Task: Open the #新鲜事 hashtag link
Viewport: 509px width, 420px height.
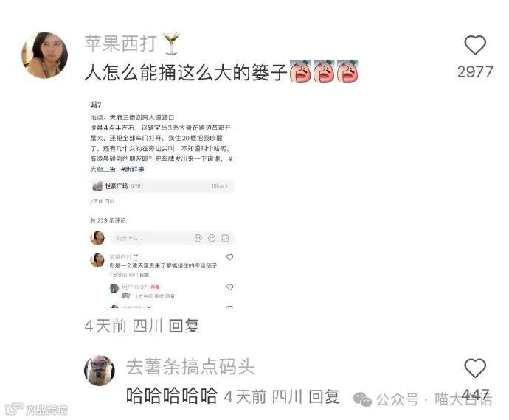Action: (x=133, y=169)
